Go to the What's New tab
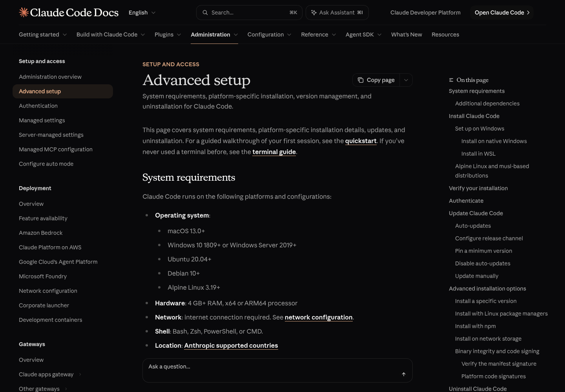 406,34
